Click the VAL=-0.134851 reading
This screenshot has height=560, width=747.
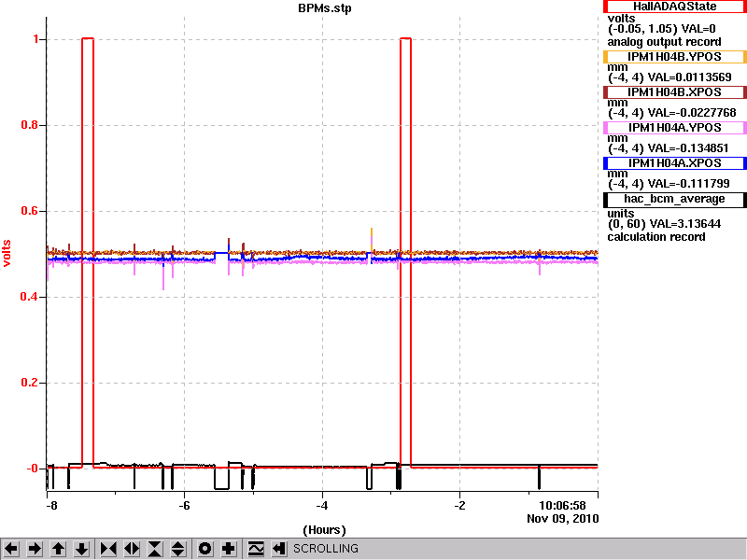(688, 148)
